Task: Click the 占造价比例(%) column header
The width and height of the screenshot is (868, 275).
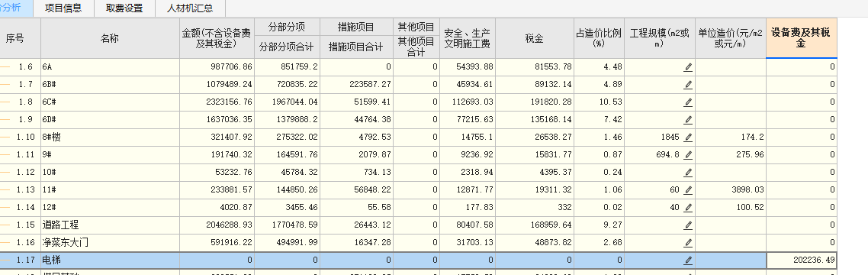Action: pos(599,38)
